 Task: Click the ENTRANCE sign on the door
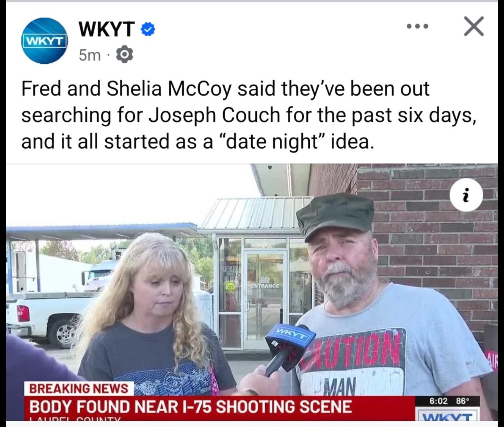(265, 285)
